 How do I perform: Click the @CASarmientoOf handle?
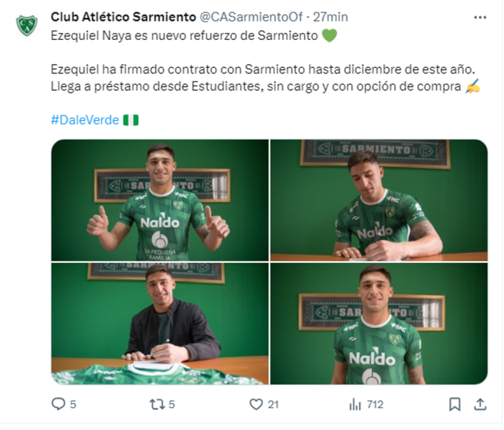251,17
